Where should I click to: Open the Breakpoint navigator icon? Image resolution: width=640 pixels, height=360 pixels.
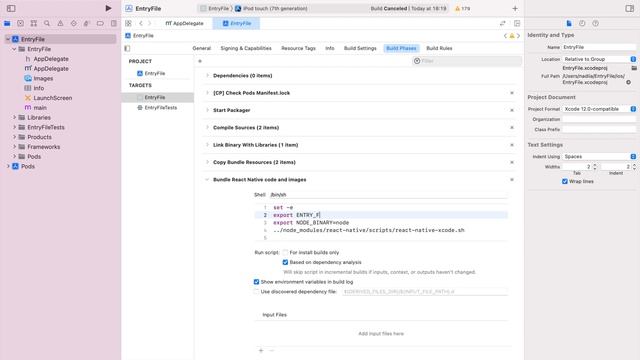(100, 23)
